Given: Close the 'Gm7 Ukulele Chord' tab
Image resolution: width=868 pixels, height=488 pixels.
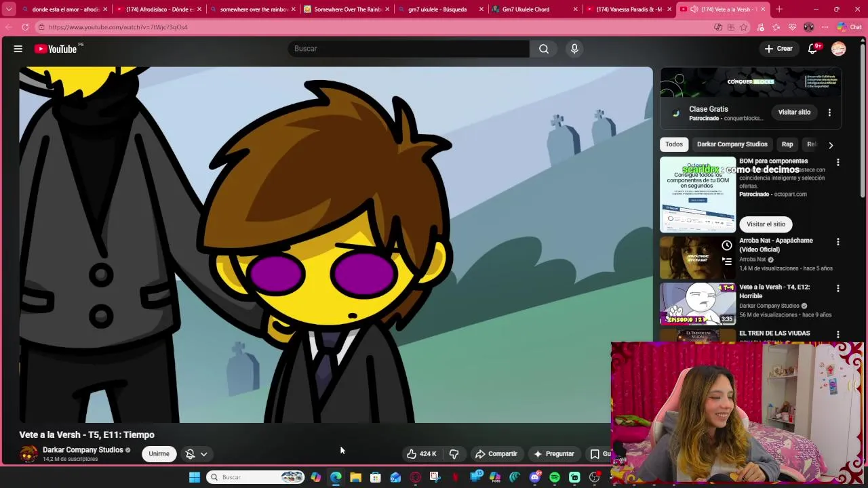Looking at the screenshot, I should [x=575, y=9].
